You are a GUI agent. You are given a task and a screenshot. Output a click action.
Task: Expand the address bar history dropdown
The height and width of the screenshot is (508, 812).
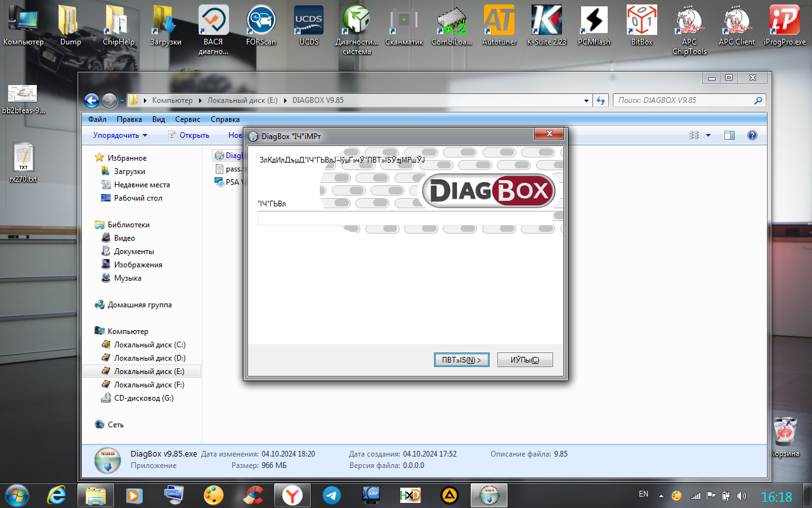point(587,100)
